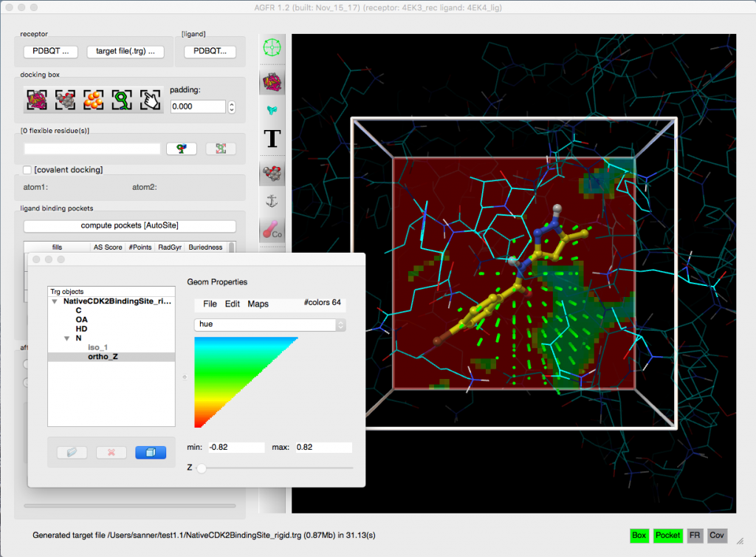756x557 pixels.
Task: Toggle the green Box status indicator
Action: (639, 535)
